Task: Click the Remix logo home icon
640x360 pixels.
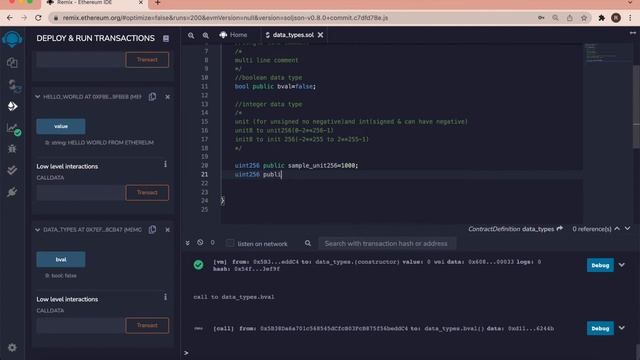Action: tap(12, 39)
